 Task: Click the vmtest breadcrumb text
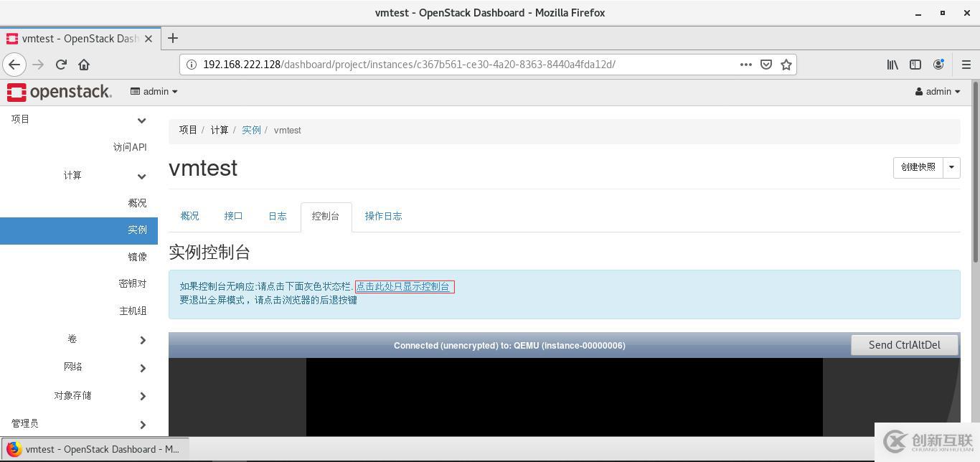288,130
